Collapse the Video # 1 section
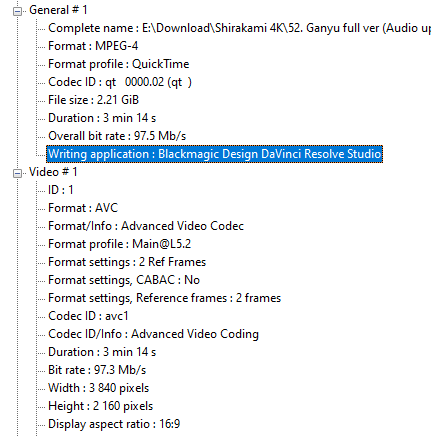The image size is (431, 437). [x=17, y=173]
